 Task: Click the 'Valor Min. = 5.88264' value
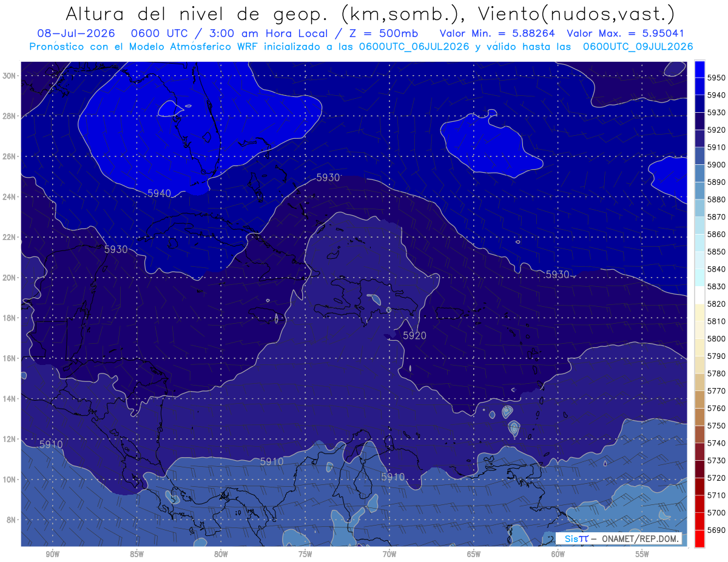click(x=497, y=33)
